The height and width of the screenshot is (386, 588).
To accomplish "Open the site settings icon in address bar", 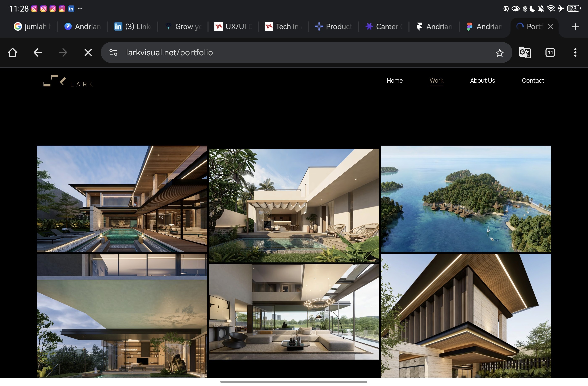I will tap(113, 52).
